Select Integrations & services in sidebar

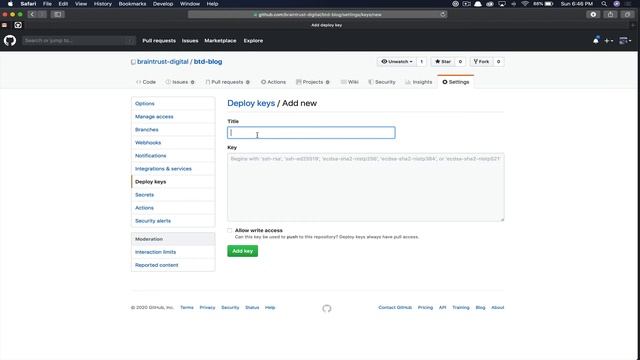click(x=173, y=169)
